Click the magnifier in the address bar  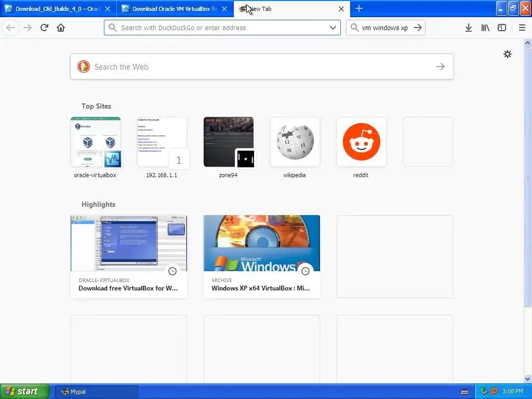[113, 28]
